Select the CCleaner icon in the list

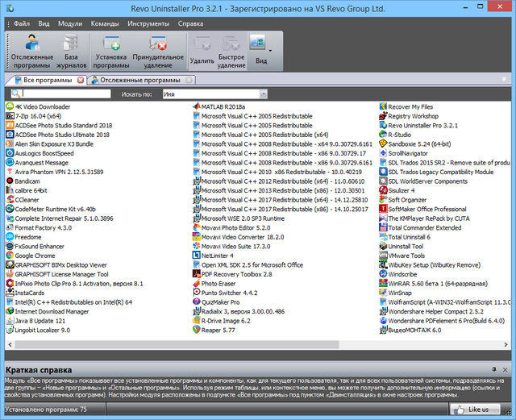coord(10,199)
